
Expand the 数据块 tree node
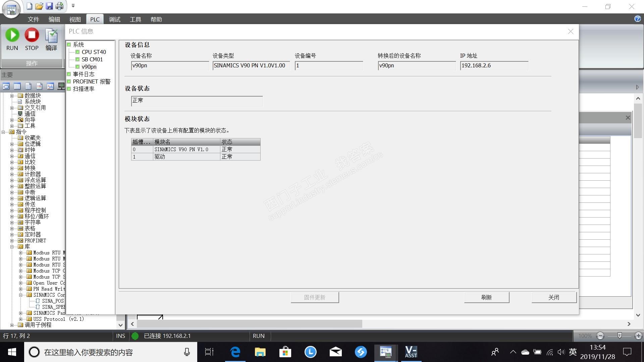pos(12,96)
